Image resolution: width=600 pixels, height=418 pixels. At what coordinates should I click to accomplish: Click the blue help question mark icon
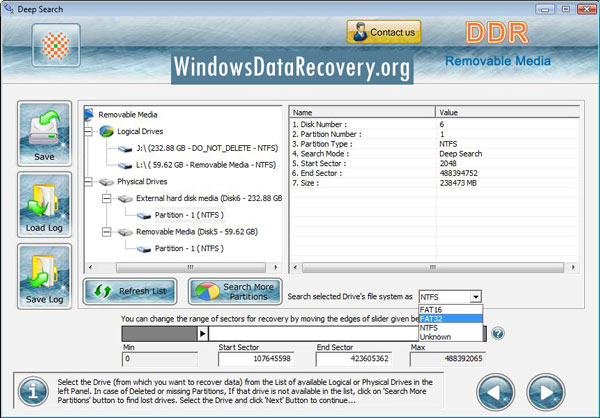(x=498, y=333)
